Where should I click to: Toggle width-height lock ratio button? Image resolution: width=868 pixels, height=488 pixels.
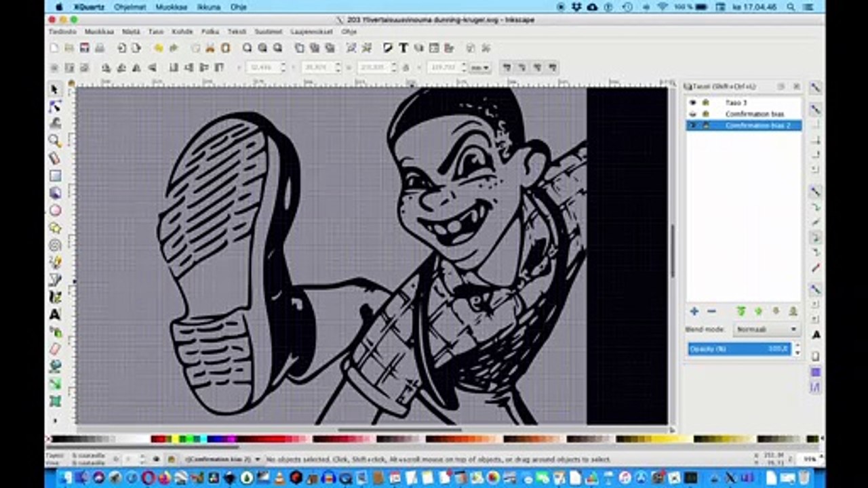[x=406, y=68]
